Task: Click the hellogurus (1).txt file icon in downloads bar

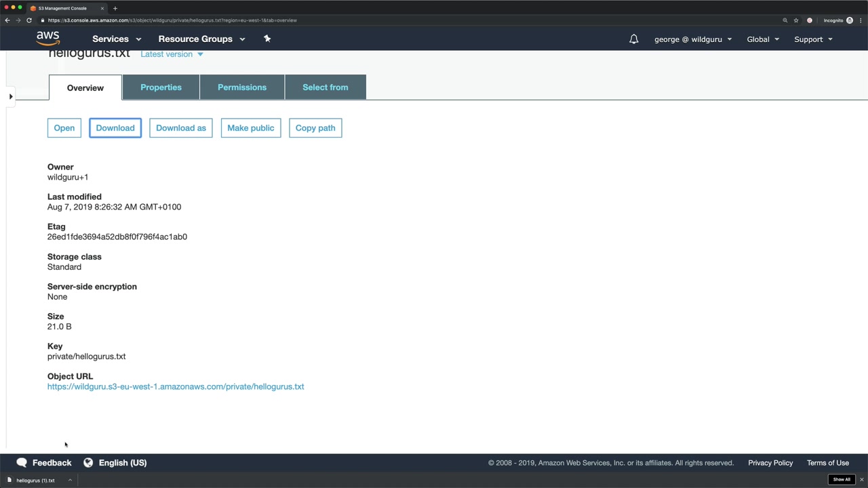Action: coord(9,480)
